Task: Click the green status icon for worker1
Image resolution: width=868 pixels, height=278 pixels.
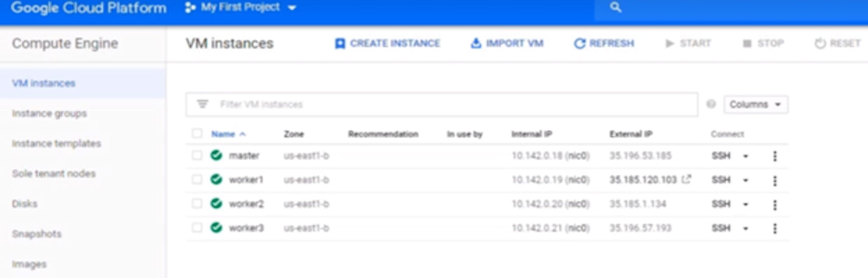Action: pyautogui.click(x=217, y=179)
